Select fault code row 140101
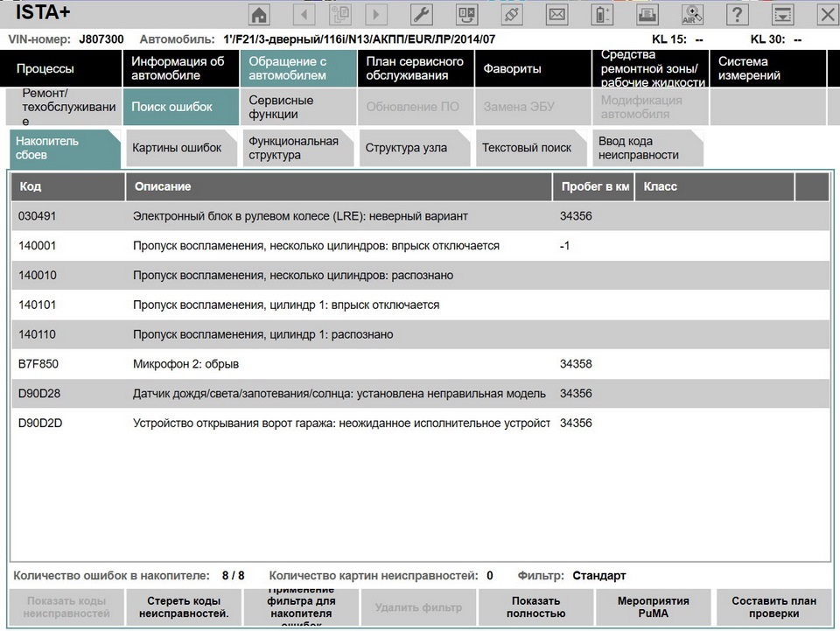This screenshot has height=631, width=840. point(421,305)
